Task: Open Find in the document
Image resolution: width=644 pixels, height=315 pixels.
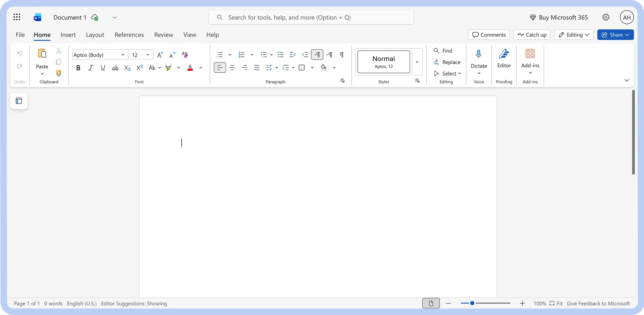Action: [x=444, y=51]
